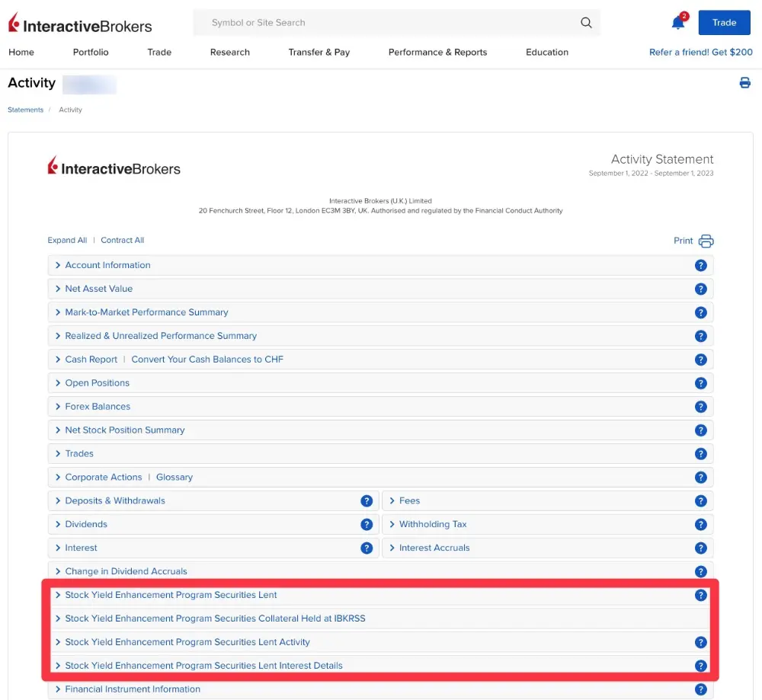Click the blue Trade button
Screen dimensions: 762x700
(x=724, y=22)
